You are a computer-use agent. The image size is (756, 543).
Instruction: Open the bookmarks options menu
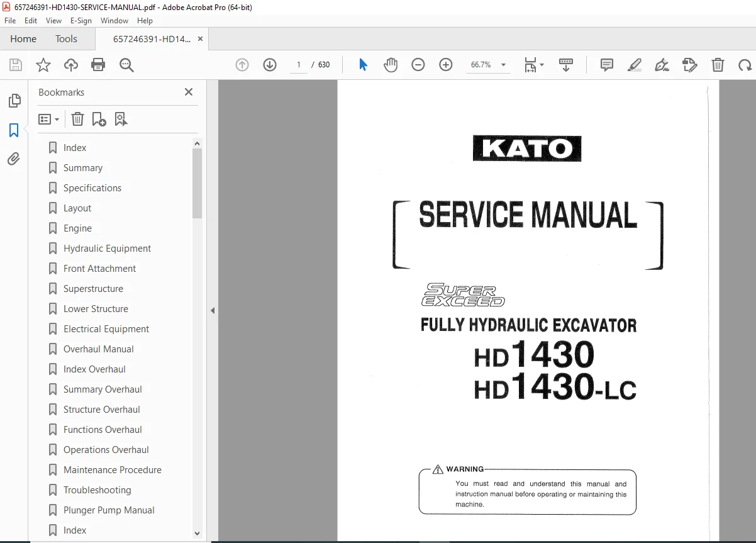[x=49, y=119]
